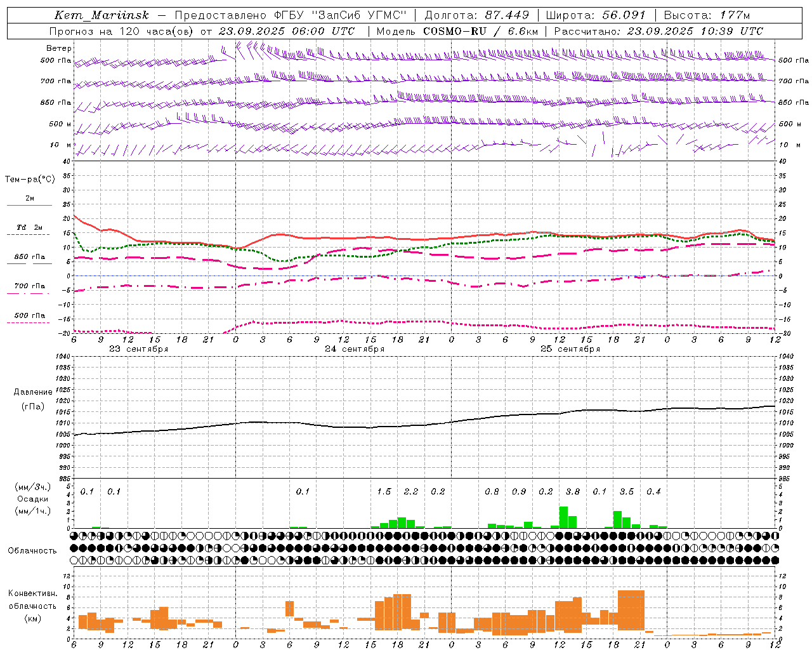This screenshot has height=650, width=812.
Task: Click the precipitation value '0.4'
Action: coord(653,492)
